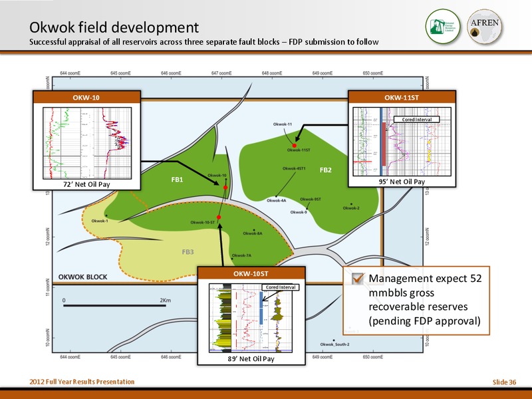The height and width of the screenshot is (399, 532).
Task: Click the 89' Net Oil Pay caption
Action: (251, 358)
